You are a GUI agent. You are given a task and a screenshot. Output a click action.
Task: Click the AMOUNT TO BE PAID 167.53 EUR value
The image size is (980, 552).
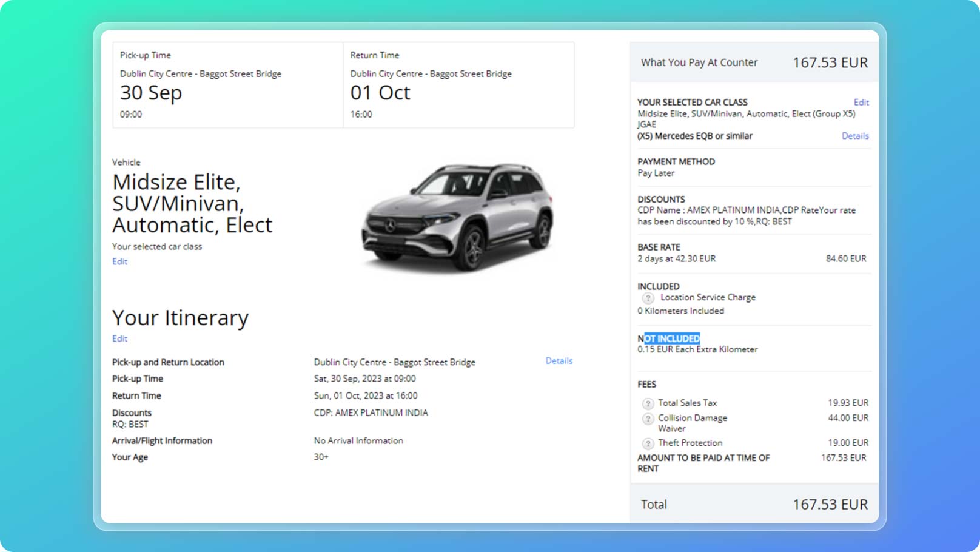(844, 457)
